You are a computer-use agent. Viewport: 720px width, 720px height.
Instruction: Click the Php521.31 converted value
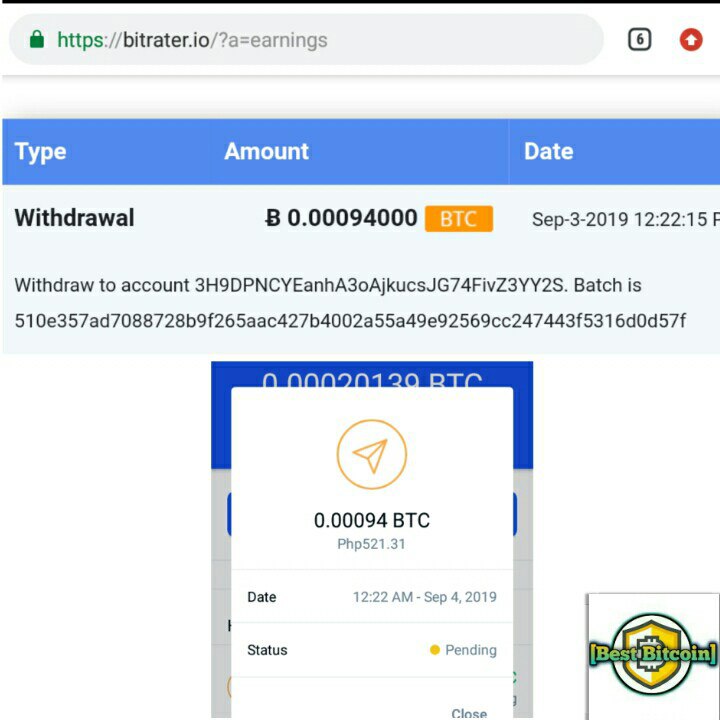(x=371, y=544)
